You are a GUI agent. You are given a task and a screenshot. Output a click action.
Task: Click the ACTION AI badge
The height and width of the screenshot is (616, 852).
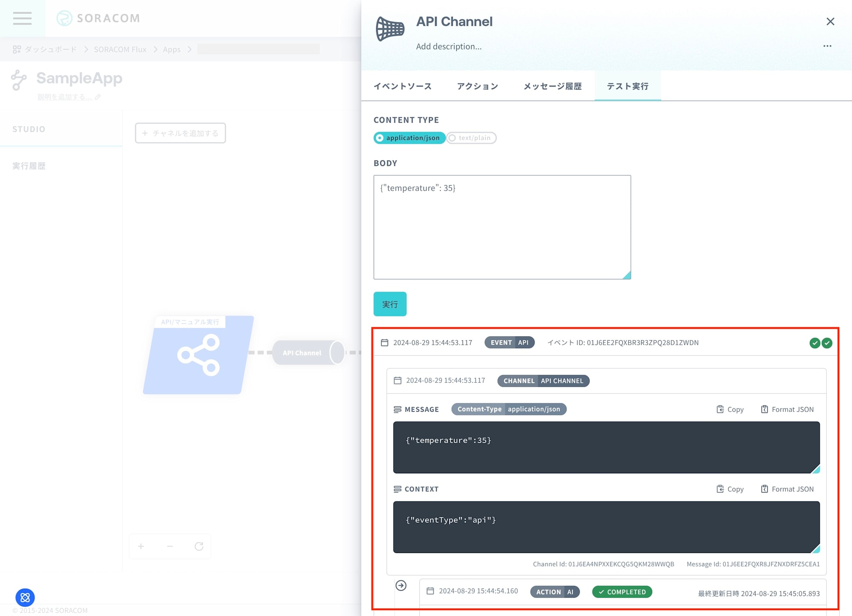pyautogui.click(x=555, y=592)
